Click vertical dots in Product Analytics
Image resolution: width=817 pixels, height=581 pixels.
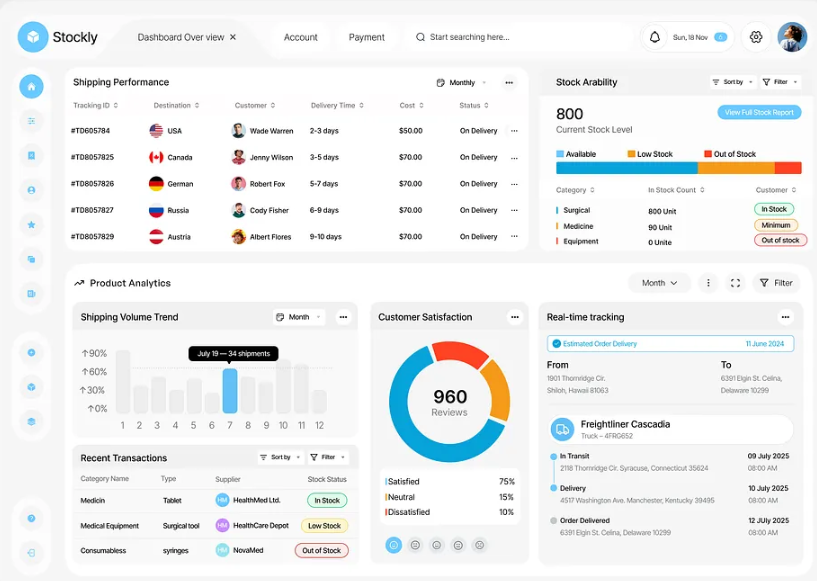[708, 283]
